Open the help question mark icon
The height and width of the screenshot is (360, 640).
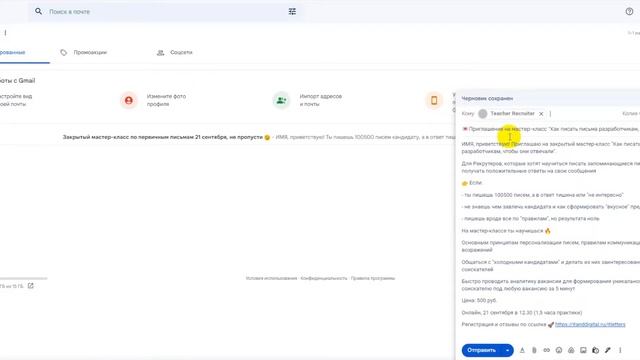tap(629, 11)
